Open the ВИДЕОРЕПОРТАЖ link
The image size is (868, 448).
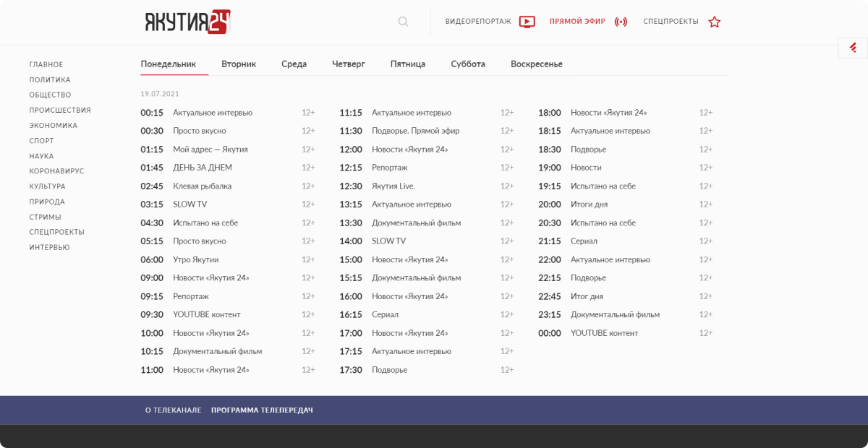tap(478, 22)
